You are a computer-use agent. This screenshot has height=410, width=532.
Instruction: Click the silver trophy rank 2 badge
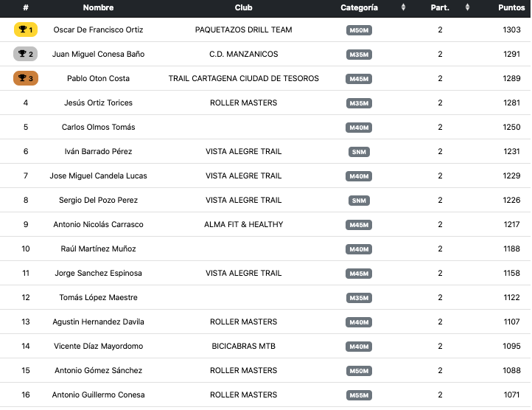(26, 55)
